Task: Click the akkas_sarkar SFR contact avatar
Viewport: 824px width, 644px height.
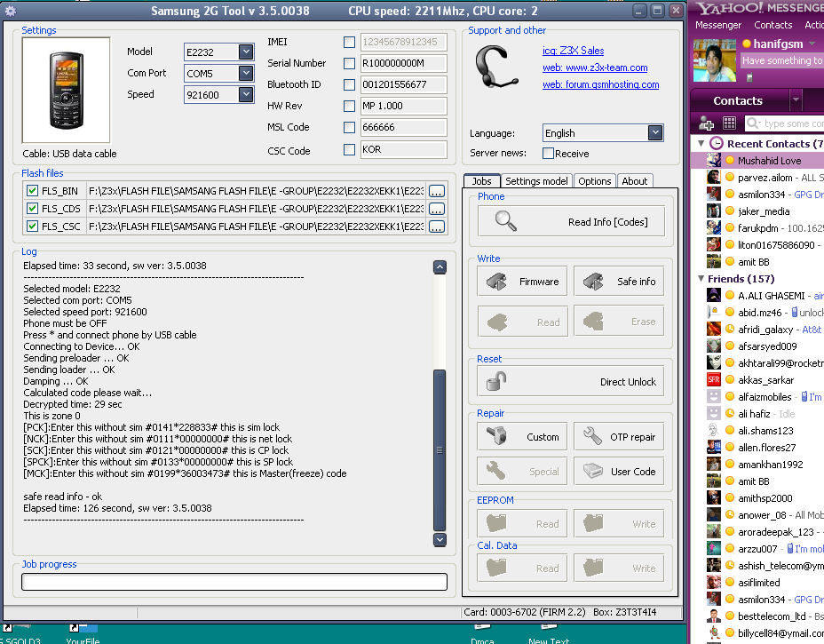Action: coord(714,379)
